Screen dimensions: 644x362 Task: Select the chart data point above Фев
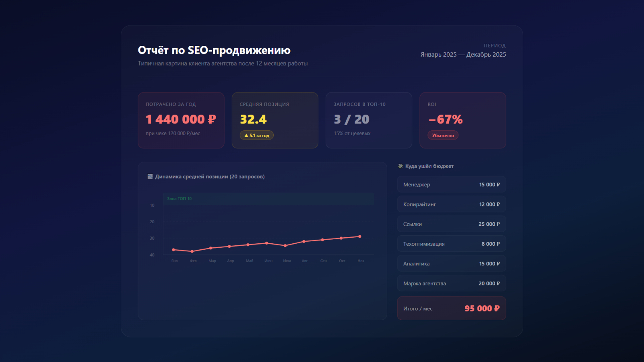[x=192, y=251]
